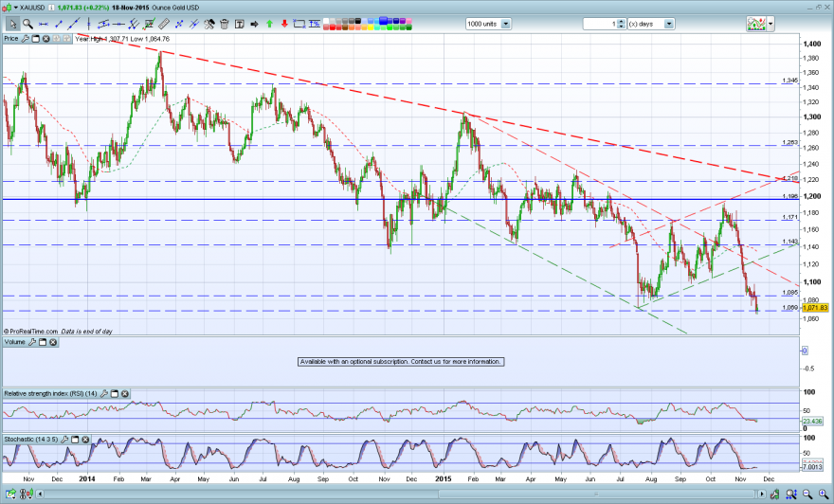Click the zoom out icon at bottom right
This screenshot has width=834, height=504.
tap(807, 495)
